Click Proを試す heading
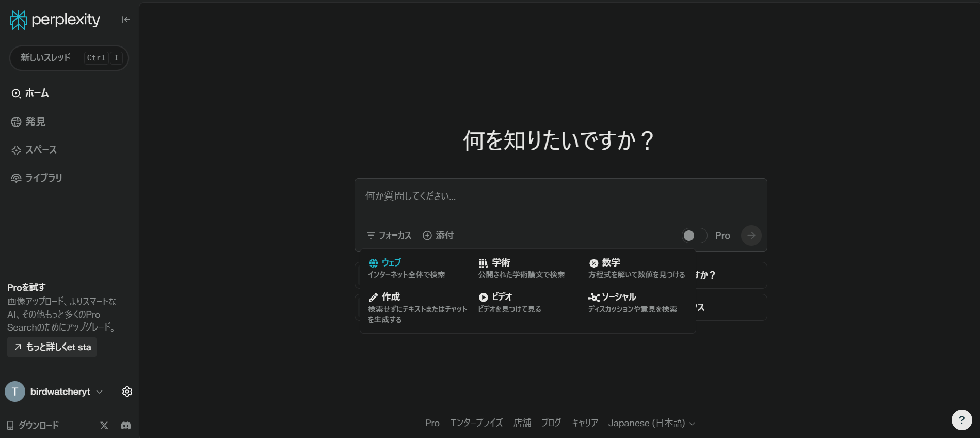The width and height of the screenshot is (980, 438). coord(26,287)
